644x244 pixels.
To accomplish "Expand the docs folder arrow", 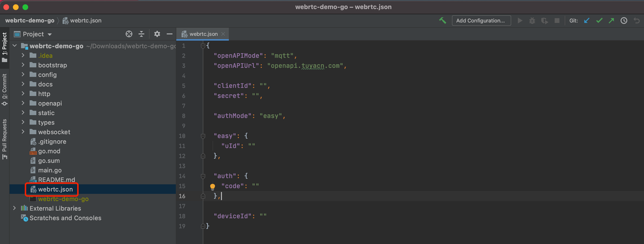I will (x=23, y=84).
